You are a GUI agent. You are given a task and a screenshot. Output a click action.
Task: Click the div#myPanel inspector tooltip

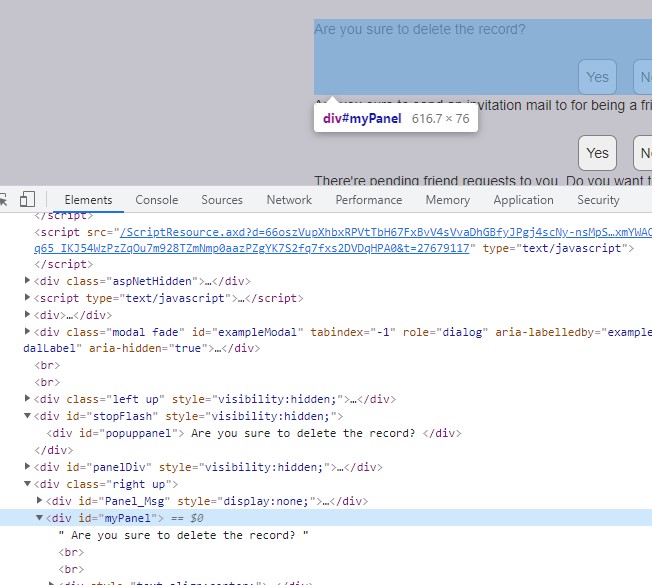click(396, 118)
